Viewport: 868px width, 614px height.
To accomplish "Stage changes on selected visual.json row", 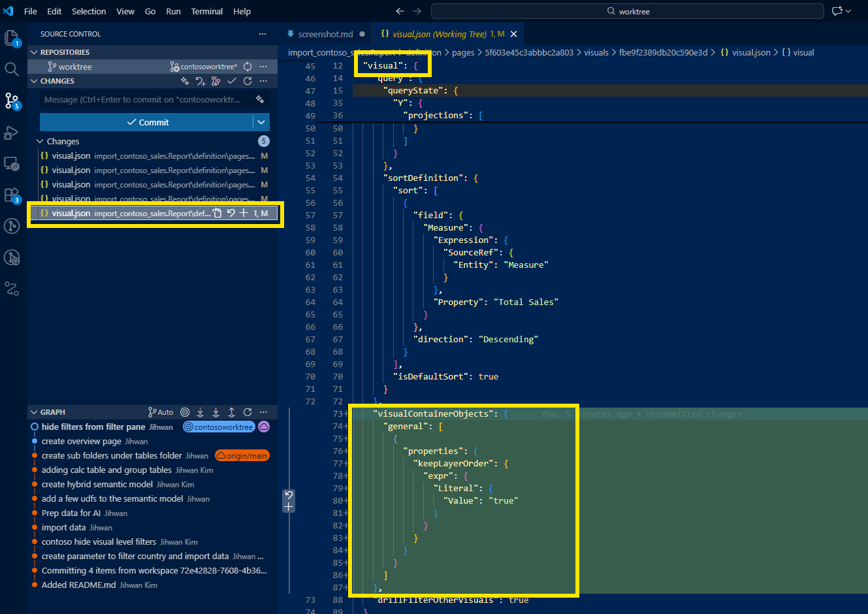I will point(244,213).
